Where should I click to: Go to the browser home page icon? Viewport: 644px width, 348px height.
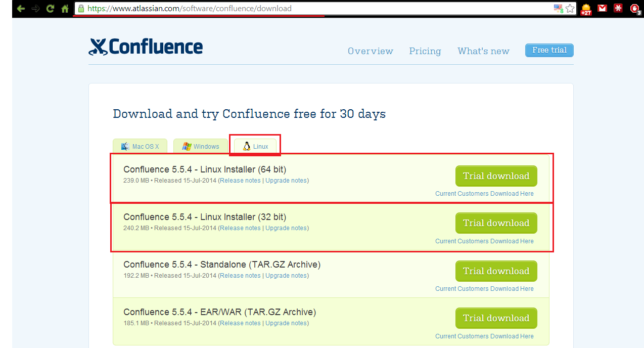click(x=65, y=9)
